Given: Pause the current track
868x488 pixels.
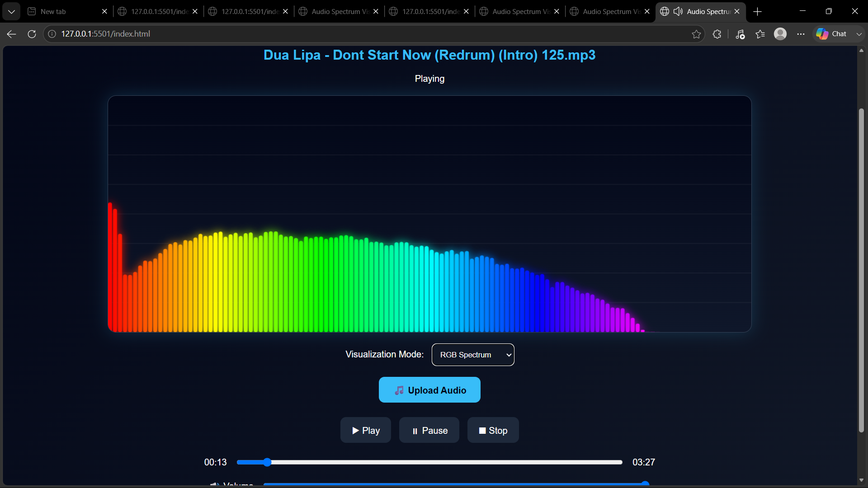Looking at the screenshot, I should pos(429,430).
